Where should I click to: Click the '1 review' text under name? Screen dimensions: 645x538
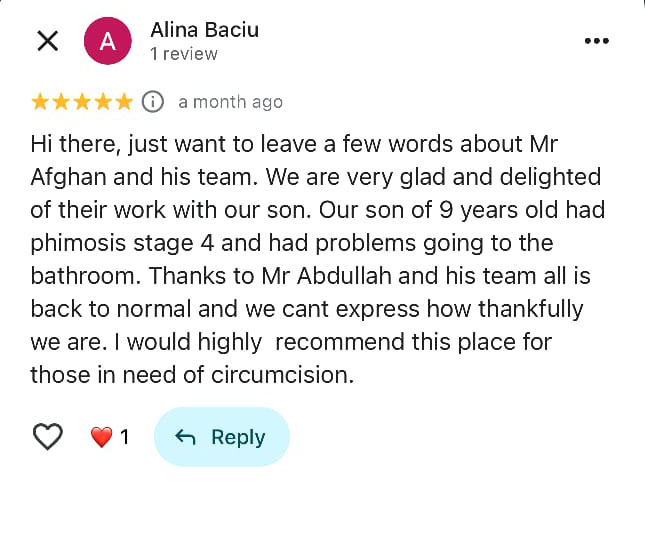coord(184,54)
